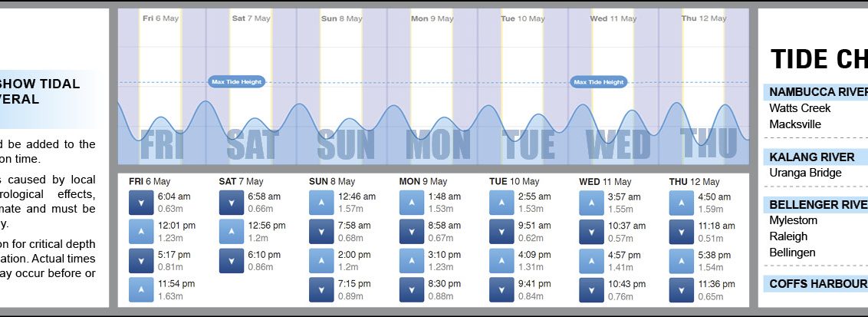Select the high tide arrow at Saturday 12:56 pm
The image size is (868, 317).
point(232,231)
